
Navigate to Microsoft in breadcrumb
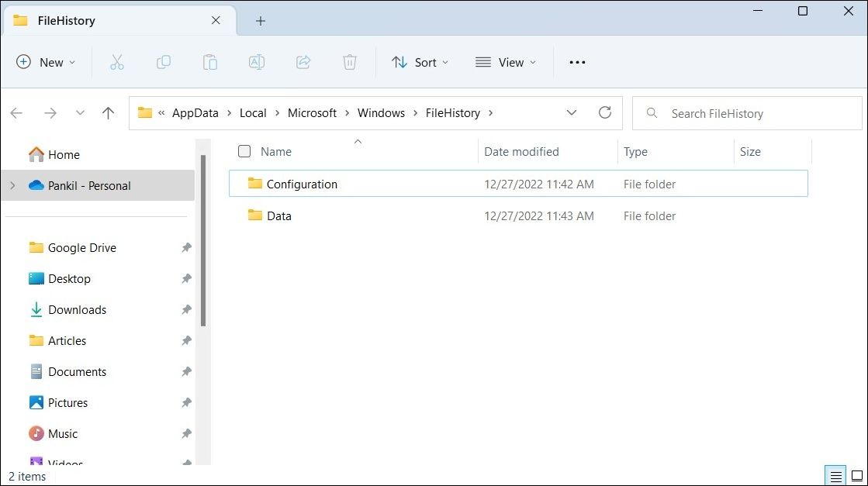(312, 113)
